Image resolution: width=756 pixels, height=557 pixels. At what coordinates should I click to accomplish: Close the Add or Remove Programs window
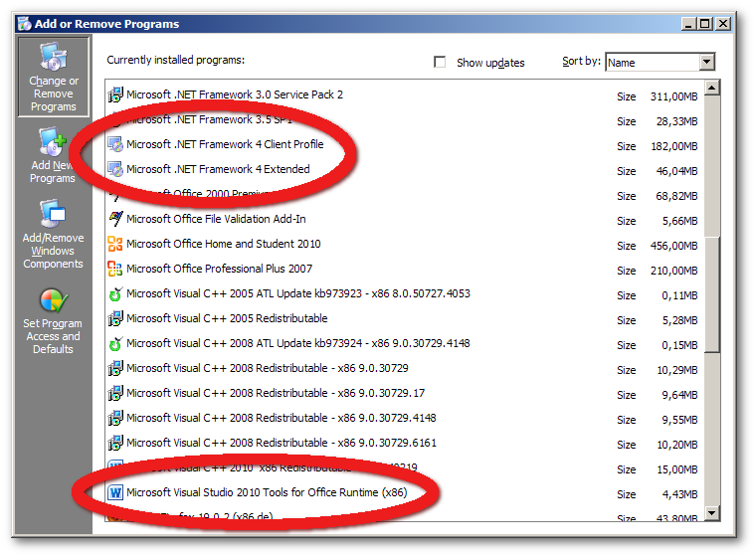723,24
